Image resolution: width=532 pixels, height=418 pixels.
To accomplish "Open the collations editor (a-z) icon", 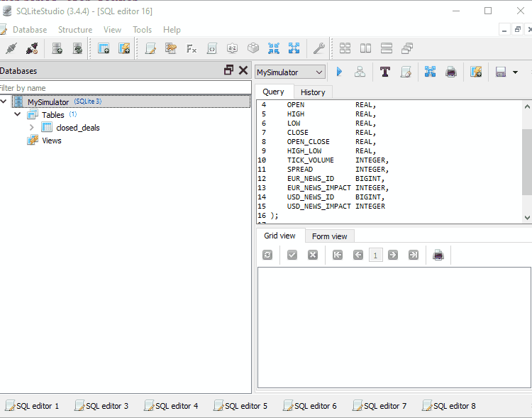I will 233,48.
